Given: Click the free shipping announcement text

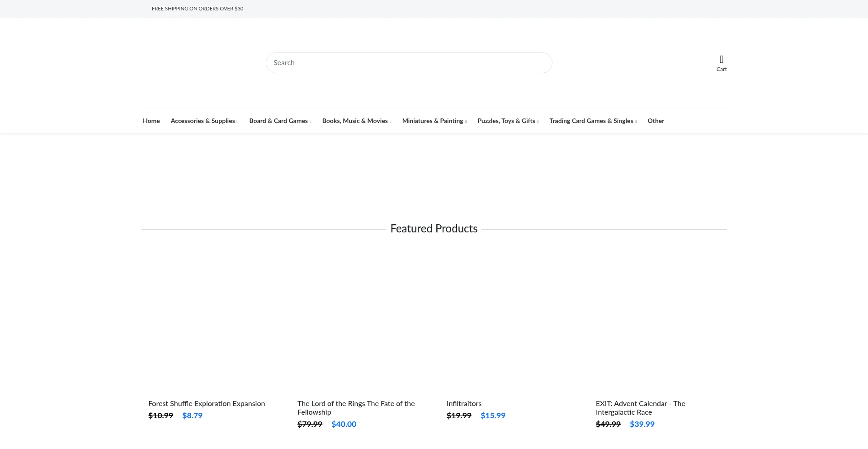Looking at the screenshot, I should pyautogui.click(x=198, y=9).
